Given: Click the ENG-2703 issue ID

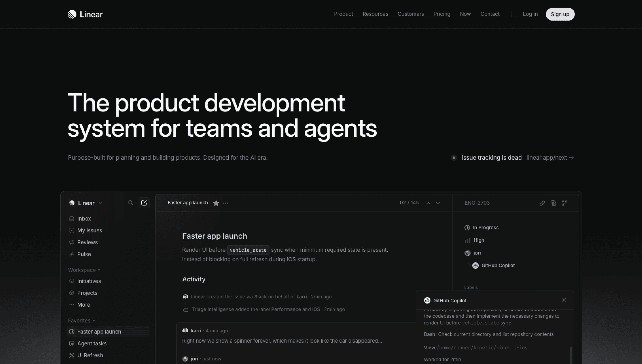Looking at the screenshot, I should (477, 203).
